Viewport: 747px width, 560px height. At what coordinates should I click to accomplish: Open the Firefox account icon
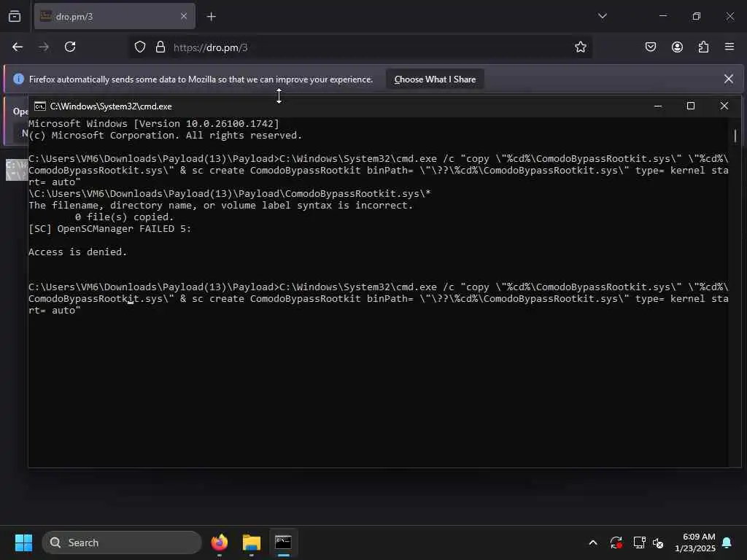677,47
